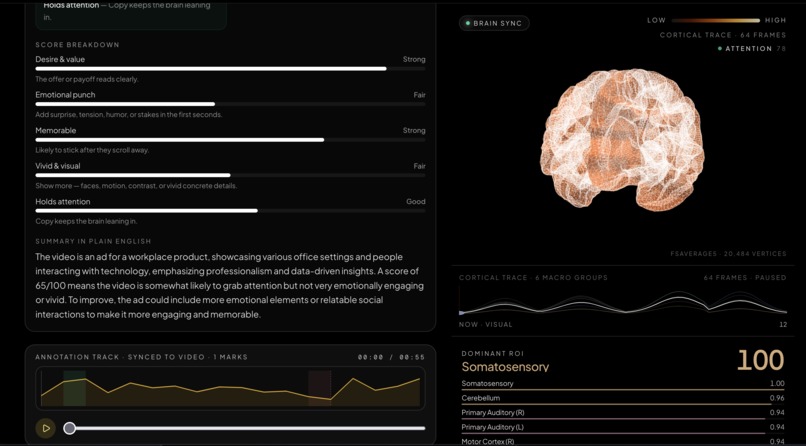Click the 64 FRAMES PAUSED status
Viewport: 806px width, 446px height.
point(745,277)
